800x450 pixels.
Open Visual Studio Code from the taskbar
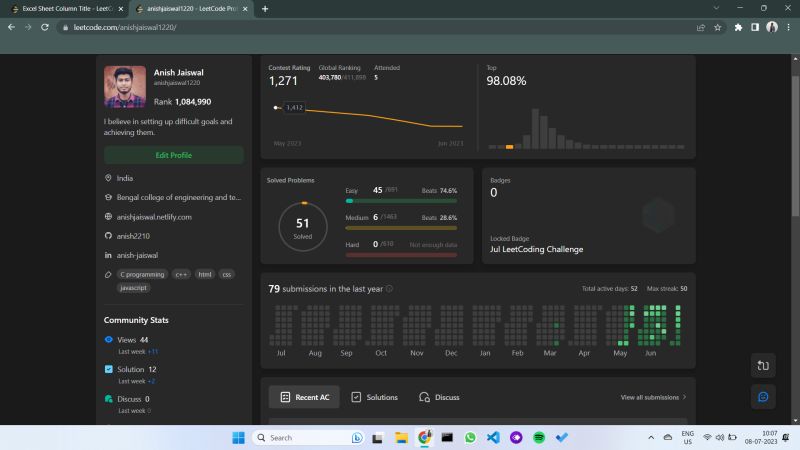(493, 438)
